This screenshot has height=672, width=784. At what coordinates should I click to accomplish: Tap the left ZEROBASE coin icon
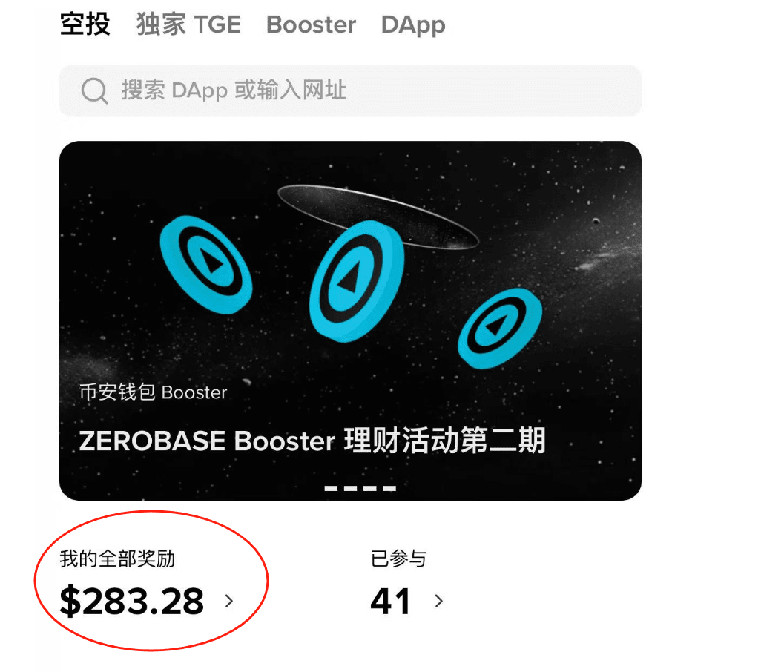click(x=206, y=265)
